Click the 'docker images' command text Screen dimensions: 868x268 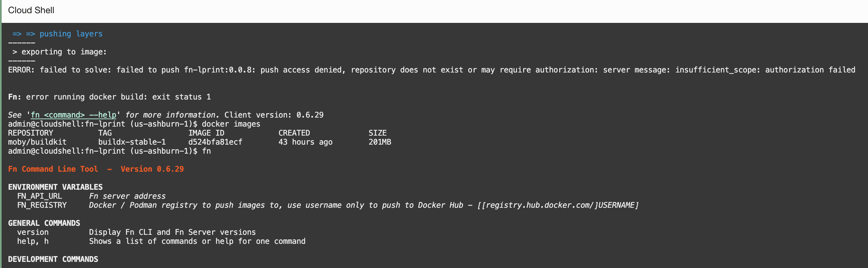231,124
